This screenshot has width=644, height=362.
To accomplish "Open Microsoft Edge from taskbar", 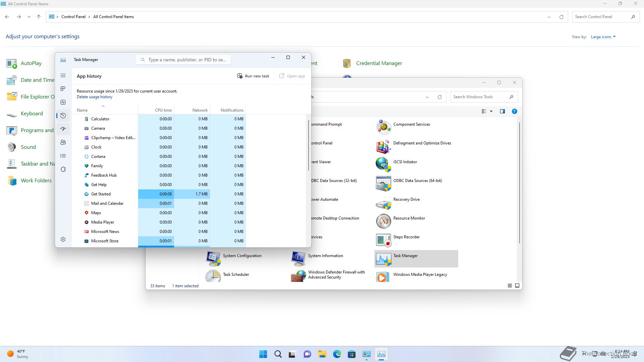I will (337, 354).
